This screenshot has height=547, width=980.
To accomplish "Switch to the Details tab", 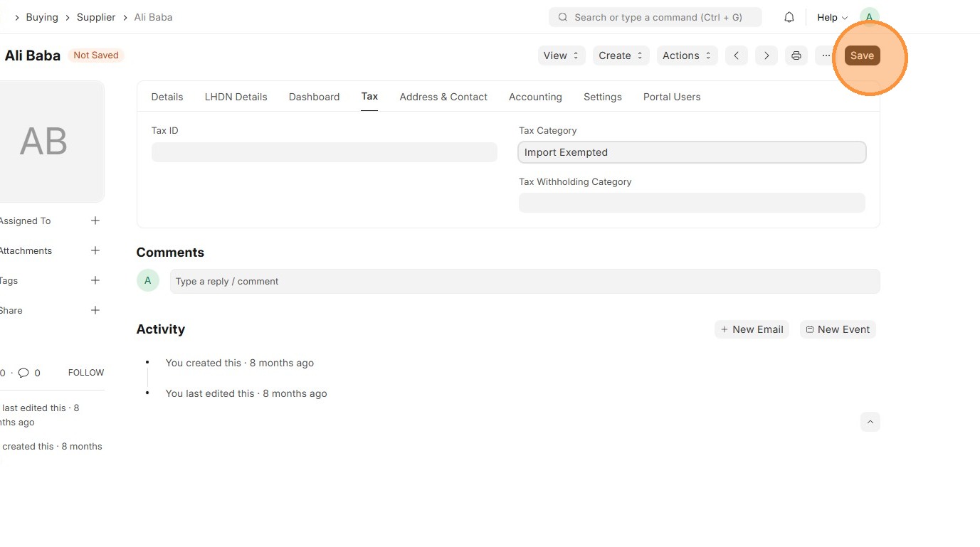I will pos(167,97).
